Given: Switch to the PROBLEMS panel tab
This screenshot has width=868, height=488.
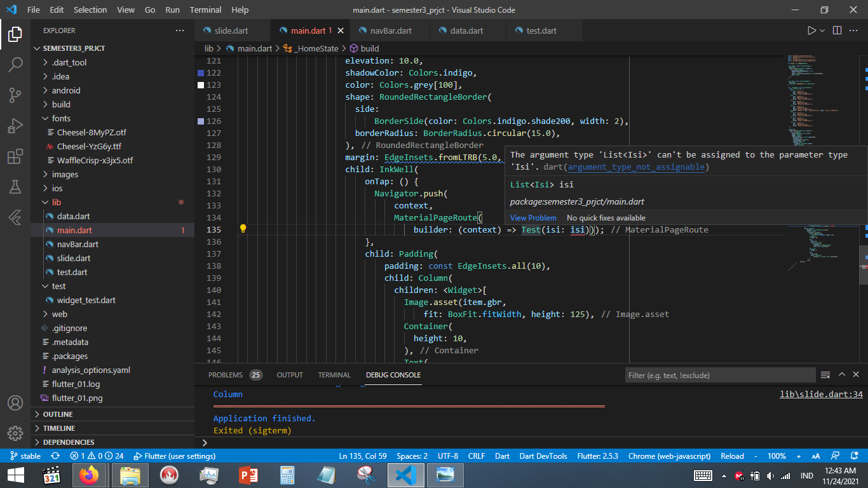Looking at the screenshot, I should 235,375.
